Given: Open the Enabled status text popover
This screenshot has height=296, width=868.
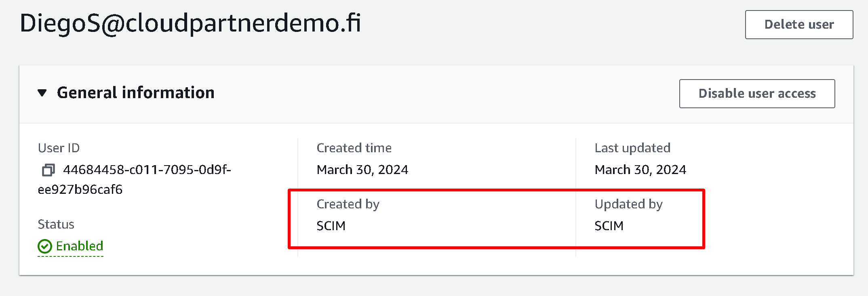Looking at the screenshot, I should click(80, 246).
